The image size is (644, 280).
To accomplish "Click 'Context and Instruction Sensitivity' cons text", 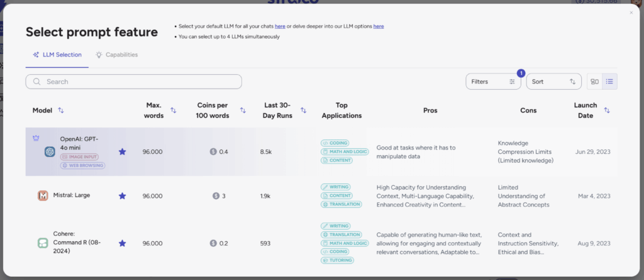I will (x=528, y=239).
